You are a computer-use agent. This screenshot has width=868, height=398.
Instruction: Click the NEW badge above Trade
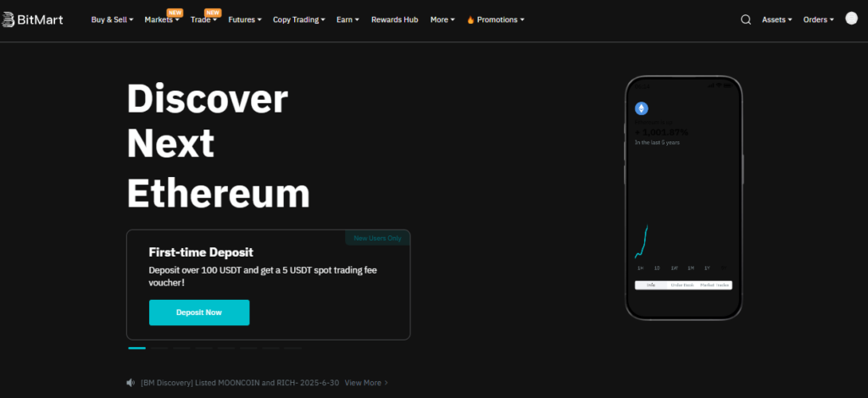pyautogui.click(x=213, y=12)
